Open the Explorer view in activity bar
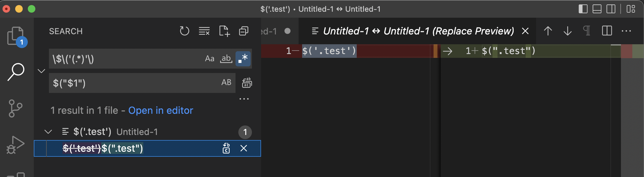Viewport: 644px width, 177px height. (x=16, y=35)
